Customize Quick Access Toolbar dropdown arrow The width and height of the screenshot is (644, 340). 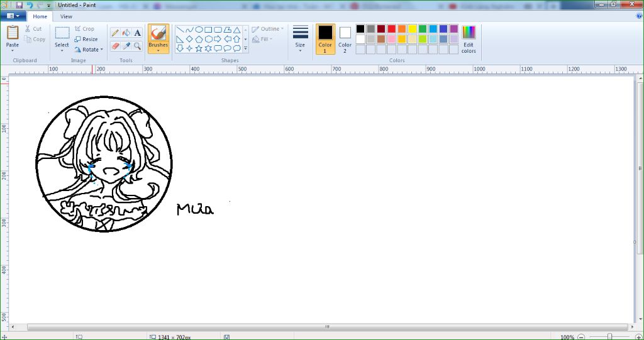pyautogui.click(x=49, y=5)
